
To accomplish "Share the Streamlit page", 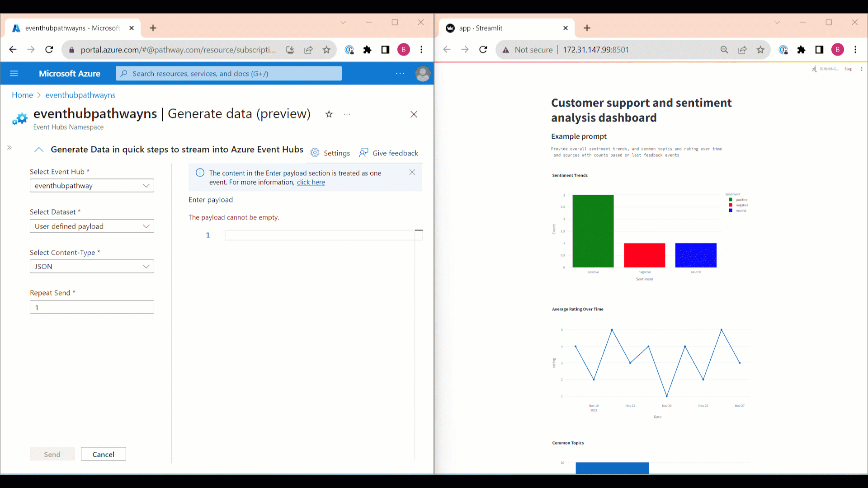I will (742, 50).
